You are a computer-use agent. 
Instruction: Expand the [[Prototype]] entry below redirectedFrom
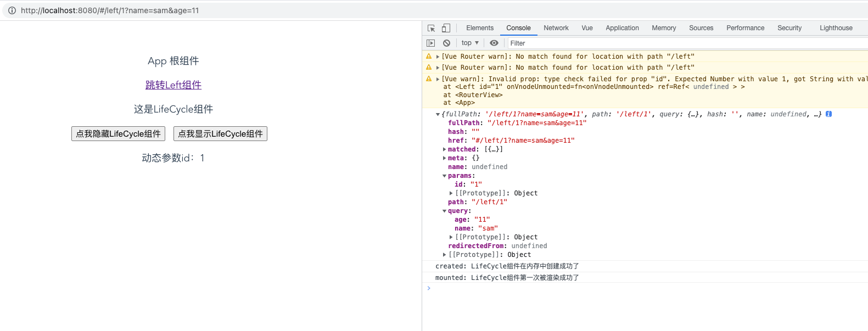444,255
